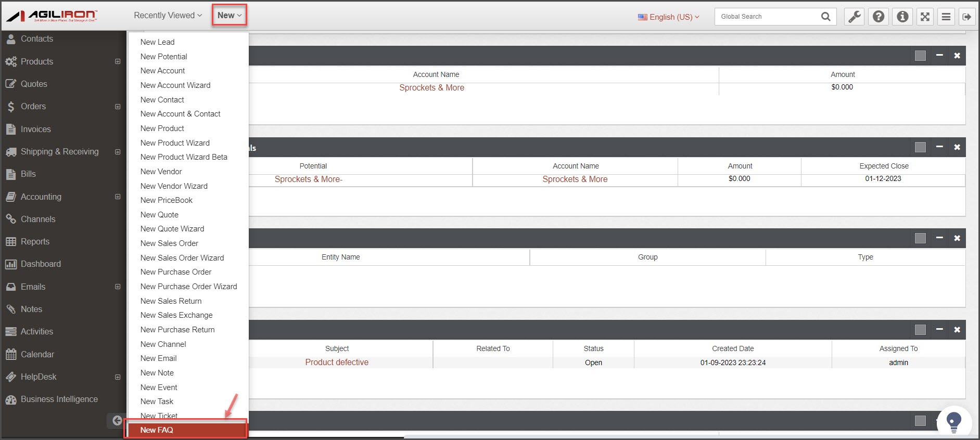
Task: Minimize the Account Name widget panel
Action: (x=939, y=55)
